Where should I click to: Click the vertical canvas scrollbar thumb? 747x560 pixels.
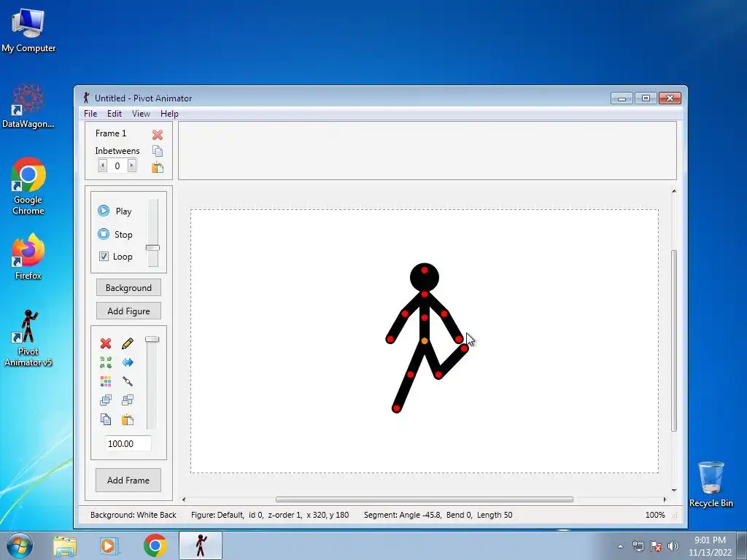(x=674, y=341)
